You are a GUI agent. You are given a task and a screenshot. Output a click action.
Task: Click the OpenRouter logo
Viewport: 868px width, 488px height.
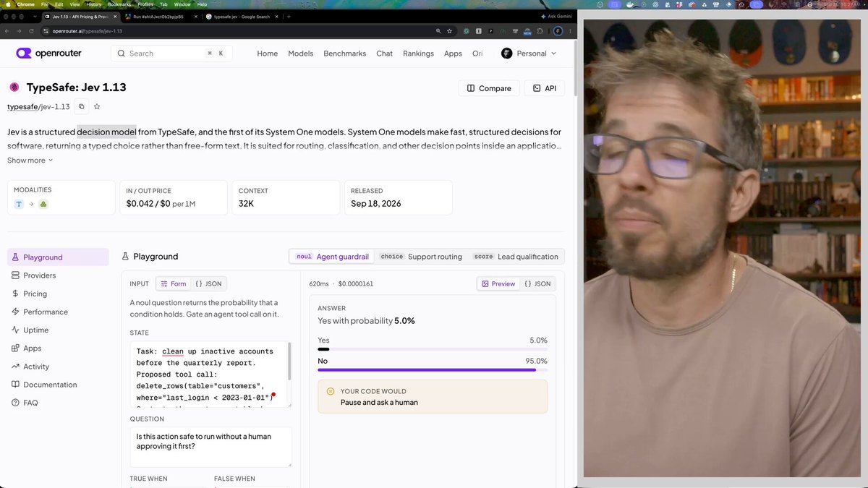pyautogui.click(x=48, y=53)
